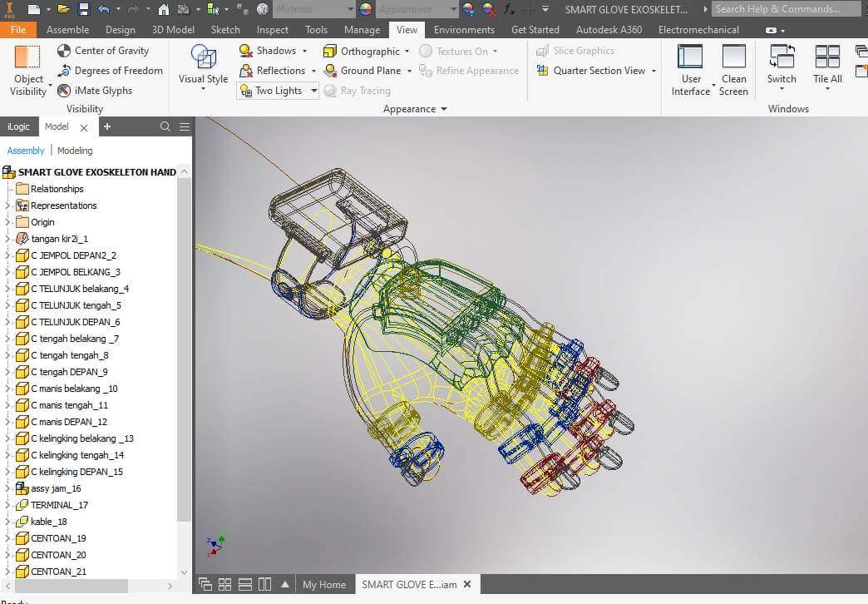Toggle iMate Glyphs visibility

(95, 91)
